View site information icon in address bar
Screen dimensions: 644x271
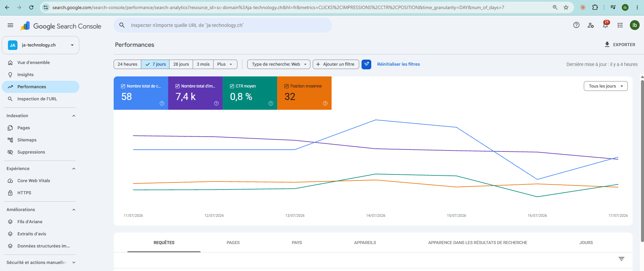tap(46, 7)
